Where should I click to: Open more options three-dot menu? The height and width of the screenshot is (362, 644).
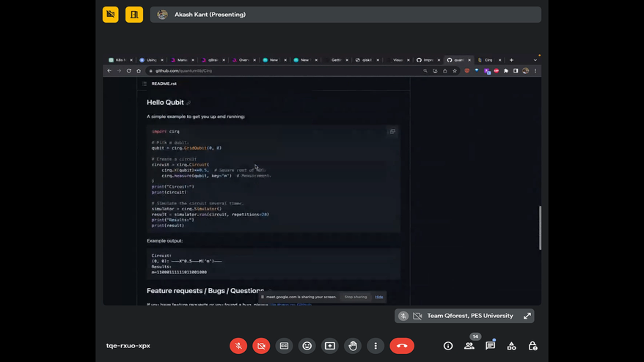click(x=376, y=346)
